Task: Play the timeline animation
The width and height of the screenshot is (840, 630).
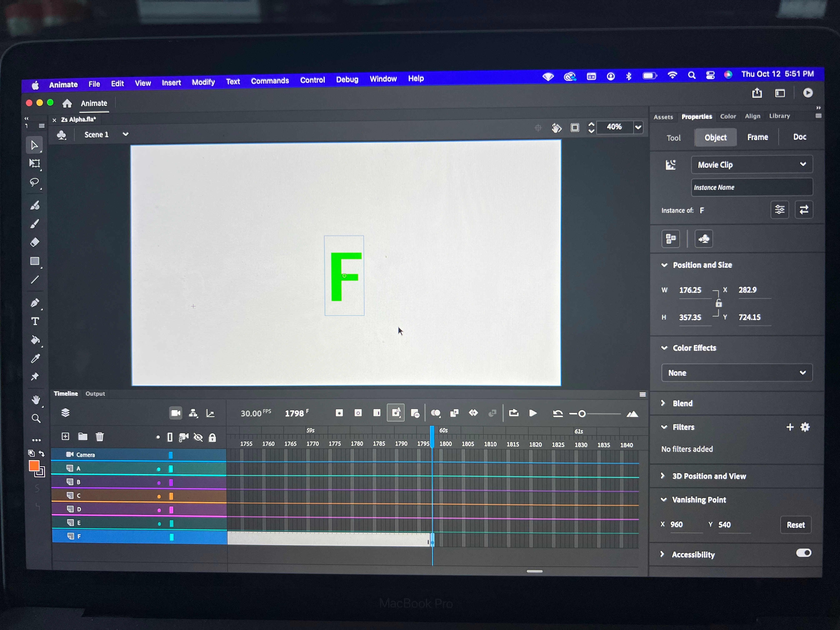Action: pos(533,413)
